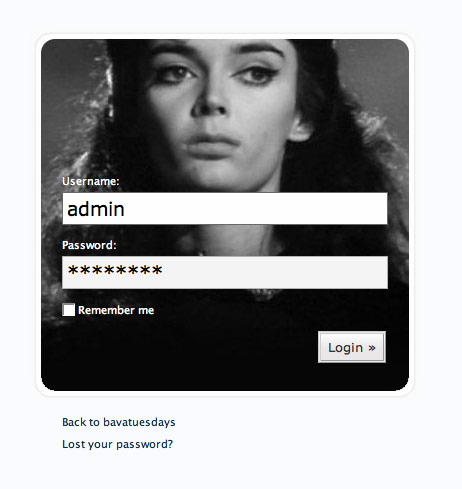Image resolution: width=462 pixels, height=489 pixels.
Task: Click the Remember me label text
Action: 116,310
